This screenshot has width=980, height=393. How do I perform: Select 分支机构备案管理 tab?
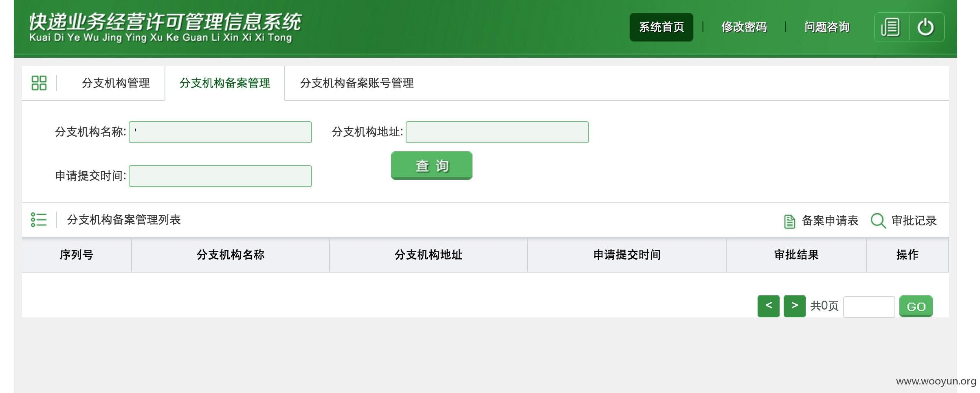click(x=225, y=83)
